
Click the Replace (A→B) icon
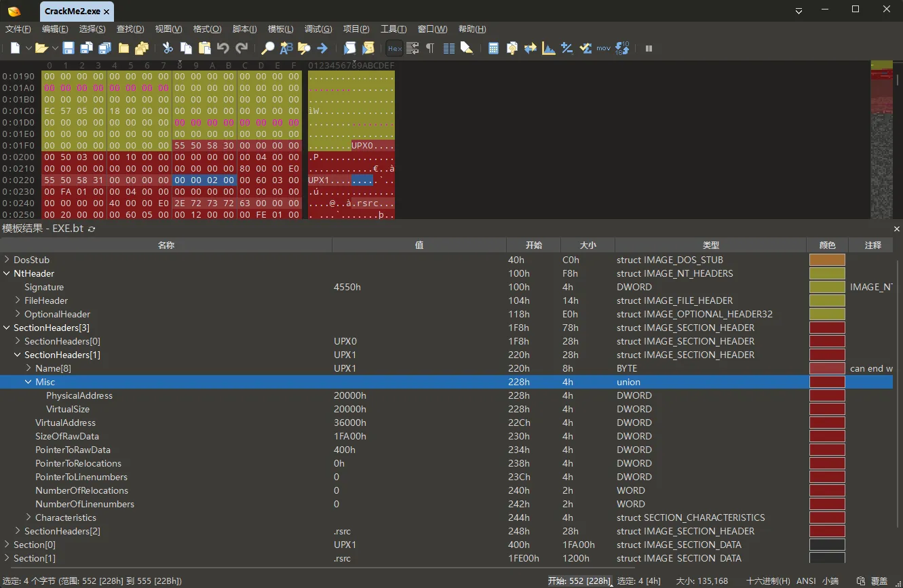point(286,48)
